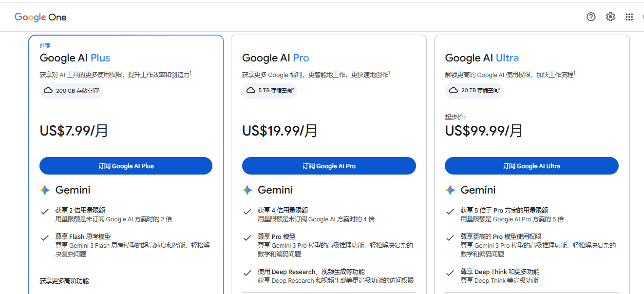Click cloud icon beside 5 TB storage

[251, 91]
